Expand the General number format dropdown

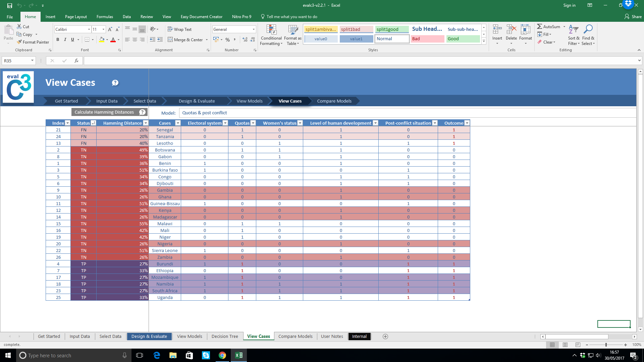254,29
